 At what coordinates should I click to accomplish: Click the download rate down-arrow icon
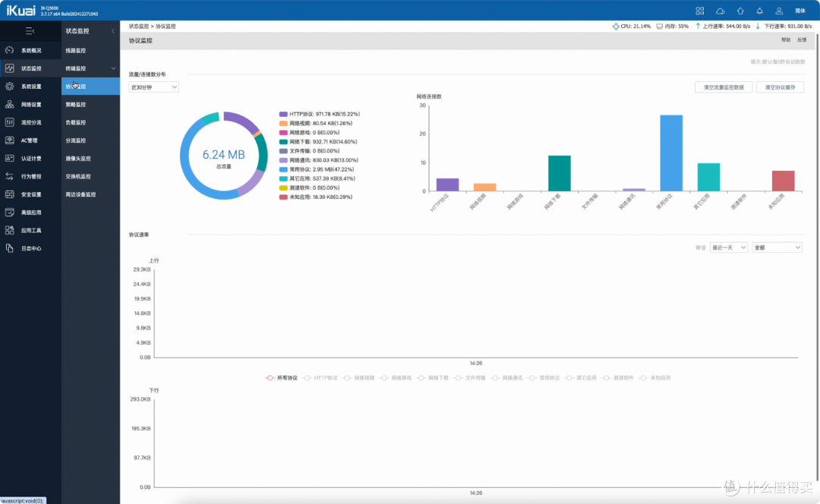click(758, 26)
